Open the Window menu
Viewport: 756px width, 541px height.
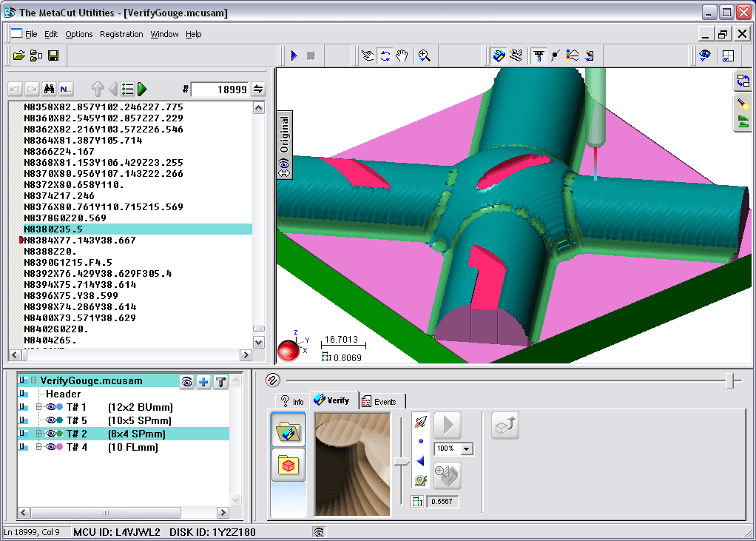point(164,34)
